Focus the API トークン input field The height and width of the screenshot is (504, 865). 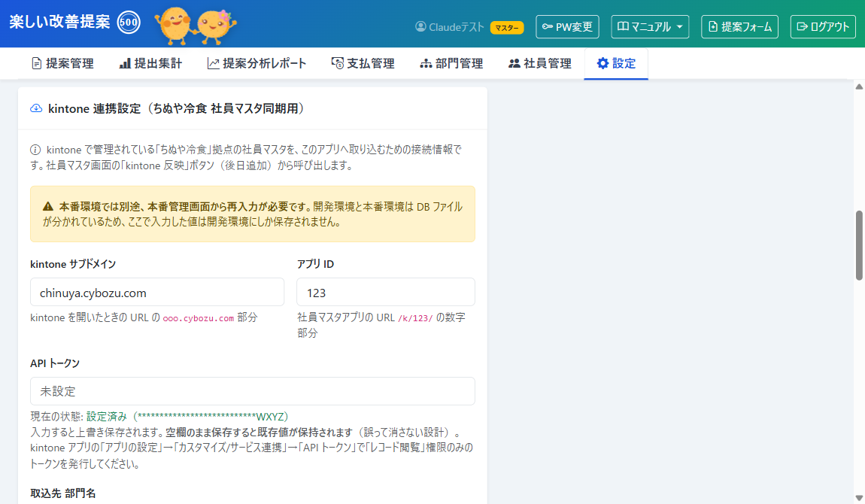pyautogui.click(x=253, y=391)
